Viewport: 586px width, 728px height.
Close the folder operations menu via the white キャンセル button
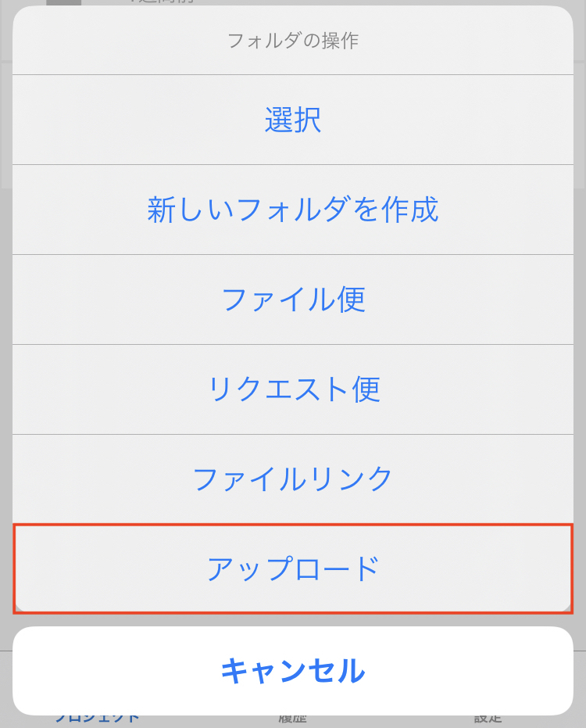tap(293, 671)
